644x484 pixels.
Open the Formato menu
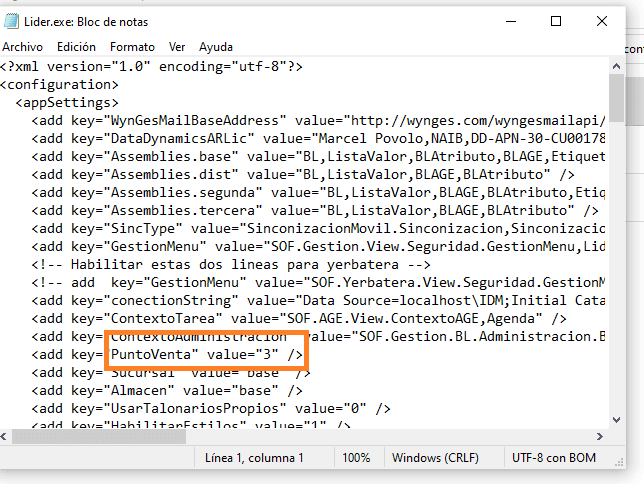[x=132, y=47]
